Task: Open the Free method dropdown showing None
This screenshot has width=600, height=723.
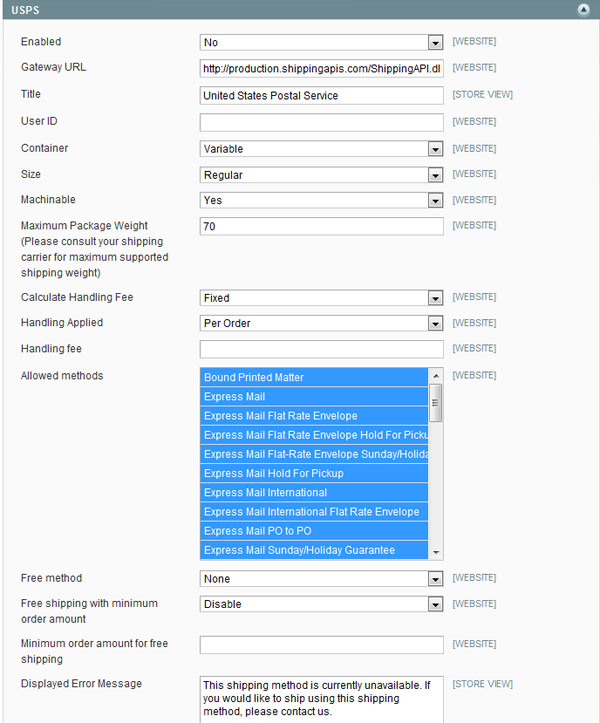Action: click(x=321, y=579)
